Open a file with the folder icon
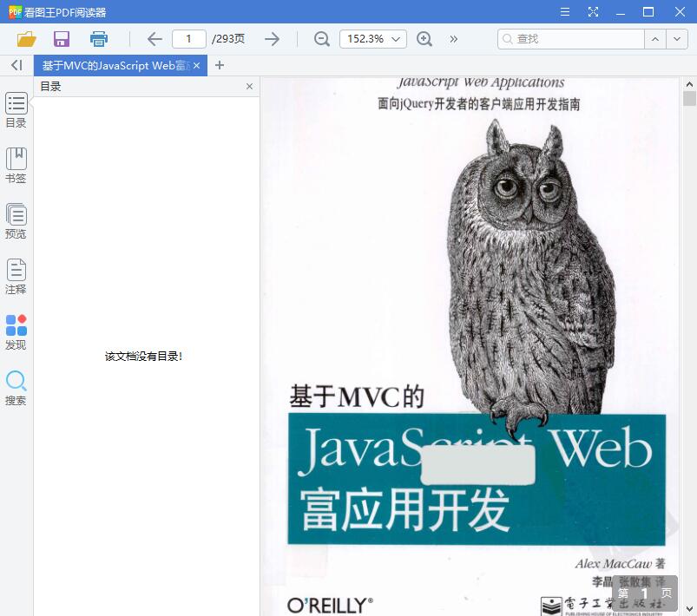697x616 pixels. [x=26, y=39]
